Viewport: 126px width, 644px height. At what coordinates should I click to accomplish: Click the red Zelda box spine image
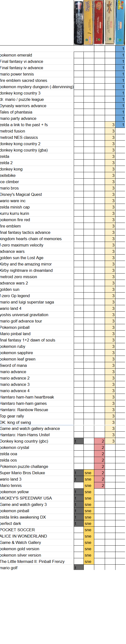point(100,22)
